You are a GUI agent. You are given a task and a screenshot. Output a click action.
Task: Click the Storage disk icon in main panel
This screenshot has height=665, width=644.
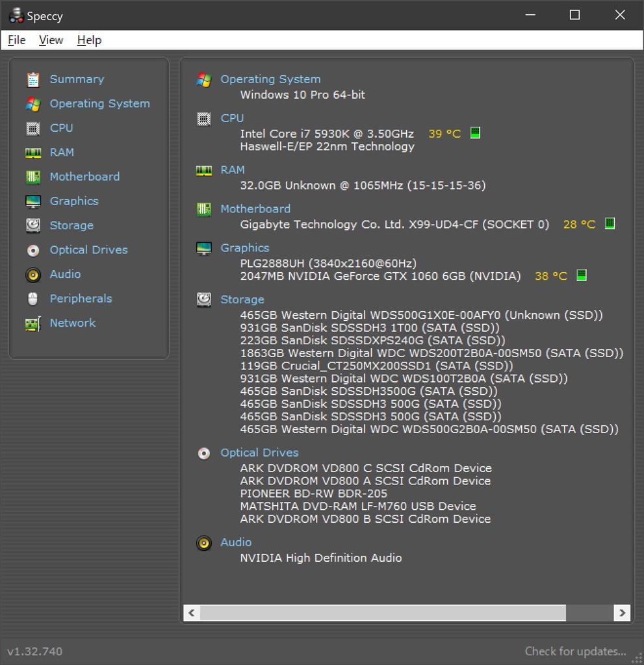click(x=204, y=300)
